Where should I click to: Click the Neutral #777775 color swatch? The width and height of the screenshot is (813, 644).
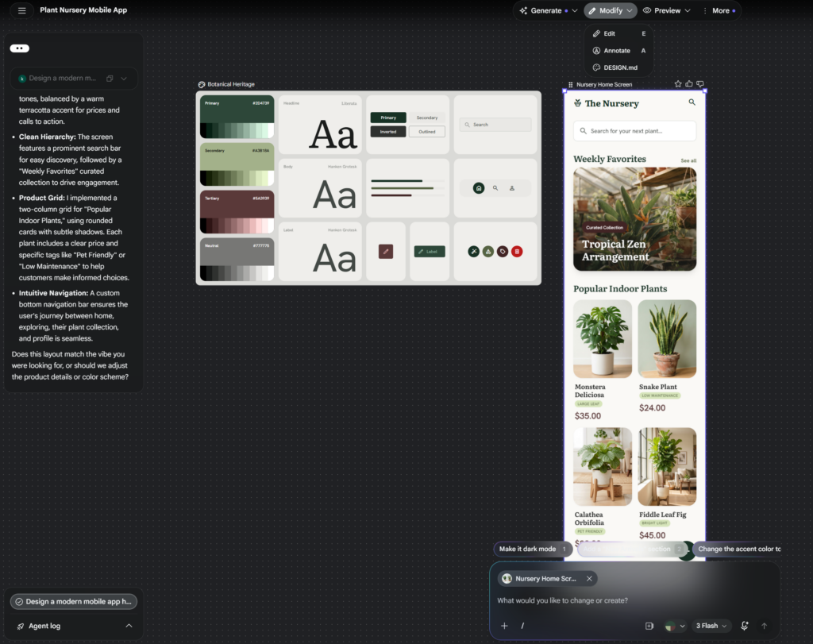coord(237,259)
